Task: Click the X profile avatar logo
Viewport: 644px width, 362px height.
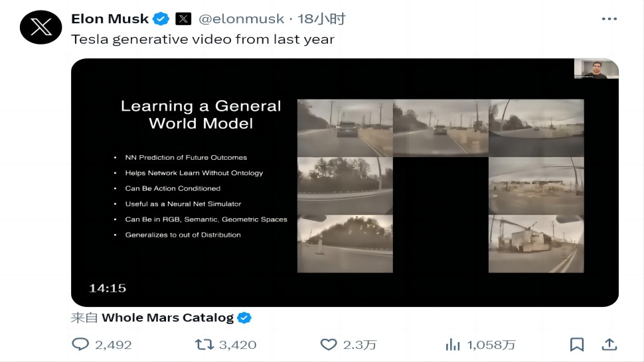Action: (x=41, y=27)
